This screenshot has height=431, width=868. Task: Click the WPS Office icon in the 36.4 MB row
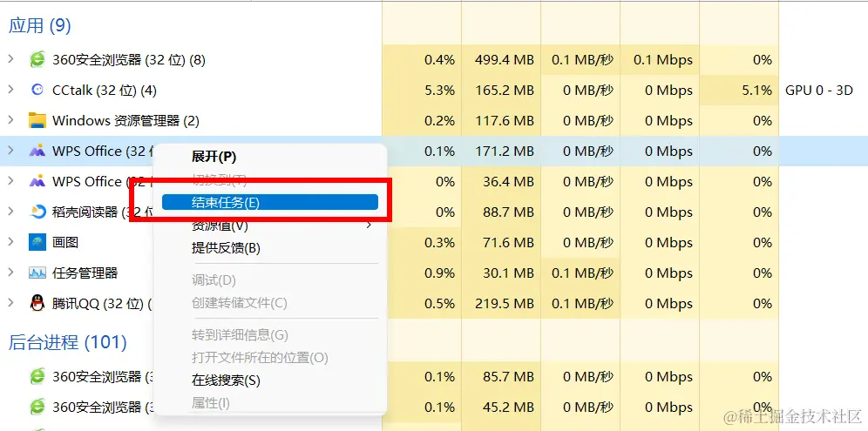click(37, 181)
